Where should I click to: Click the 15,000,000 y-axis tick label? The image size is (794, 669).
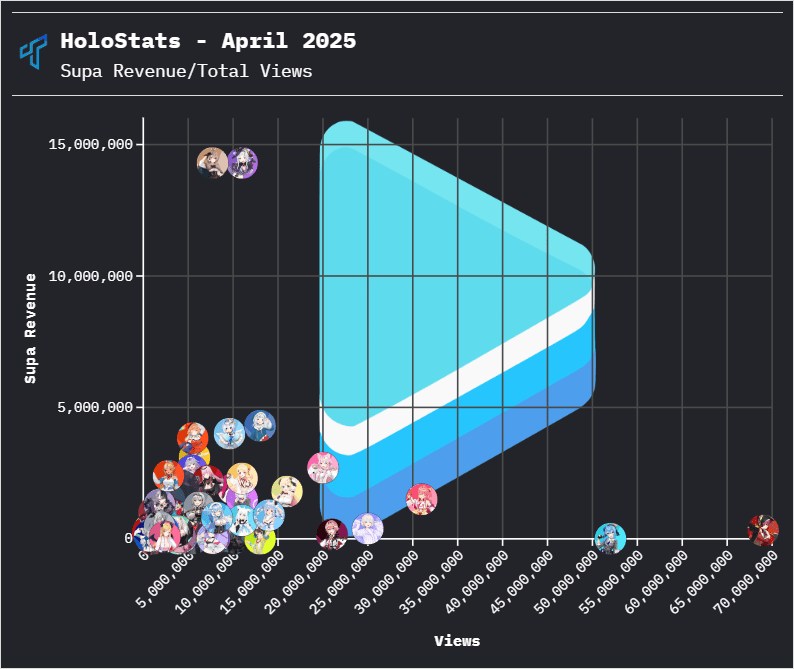(x=90, y=144)
